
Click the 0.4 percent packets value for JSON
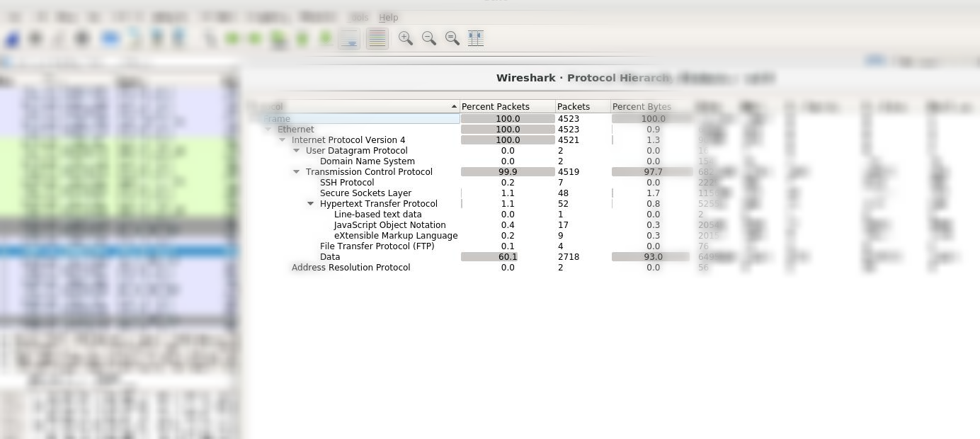point(508,225)
